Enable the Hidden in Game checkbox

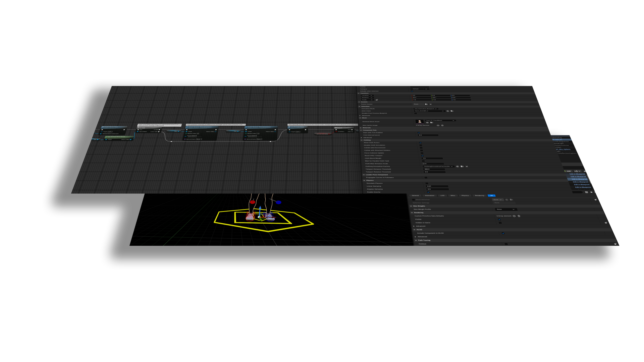[x=500, y=223]
